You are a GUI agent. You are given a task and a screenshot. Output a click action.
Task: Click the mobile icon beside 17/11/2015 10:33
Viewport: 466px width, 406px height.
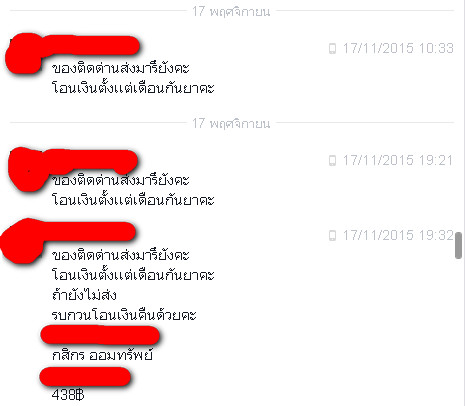pos(332,48)
